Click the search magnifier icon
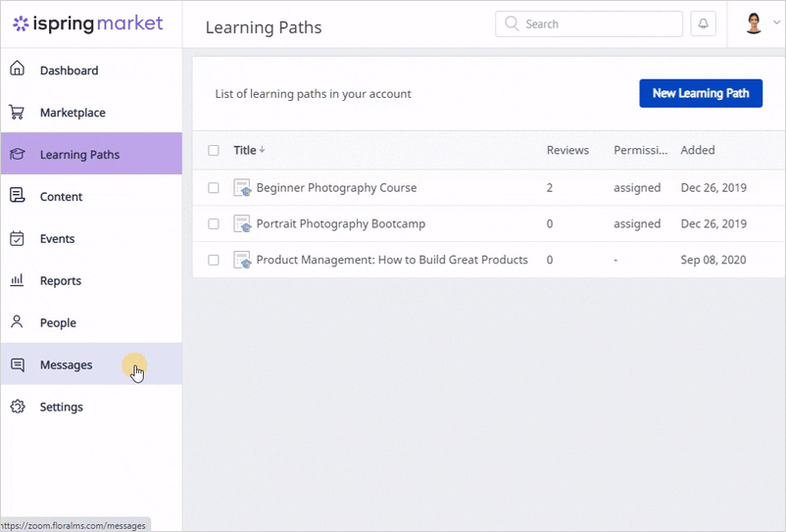Screen dimensions: 786x532 [512, 24]
